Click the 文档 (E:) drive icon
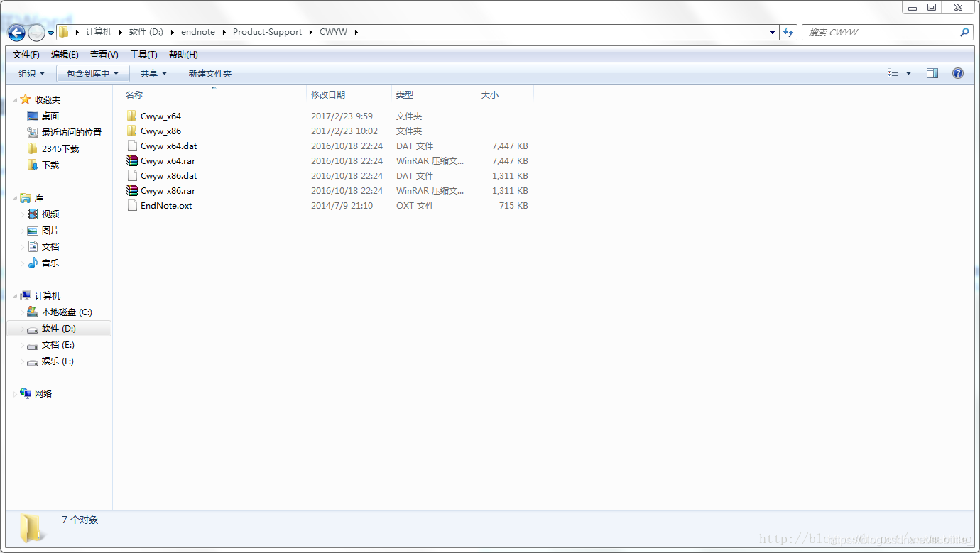Viewport: 980px width, 553px height. click(33, 345)
